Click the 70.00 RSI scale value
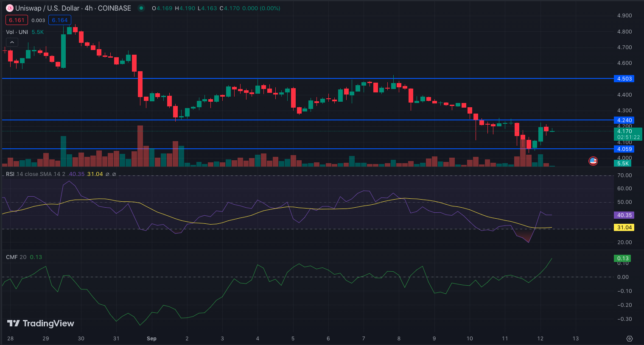This screenshot has height=345, width=644. click(x=624, y=175)
